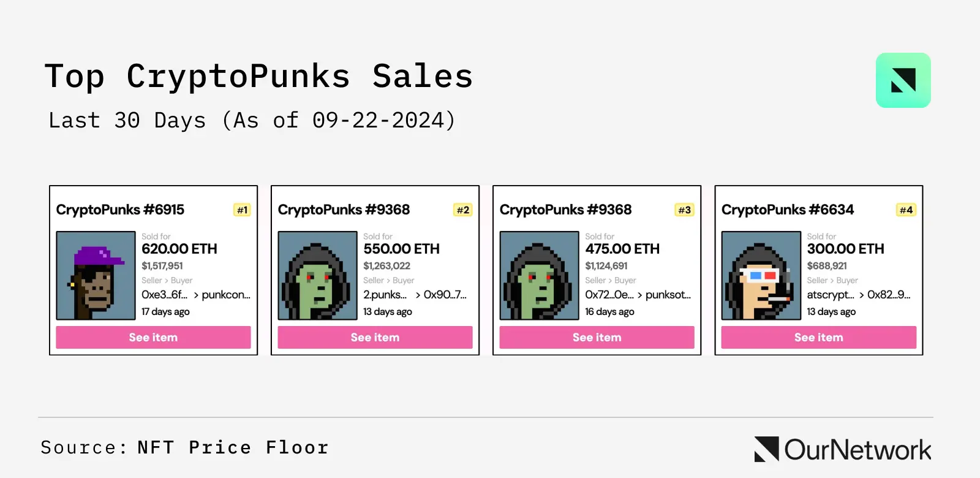This screenshot has width=980, height=478.
Task: Click the green OurNetwork logo icon top right
Action: coord(902,80)
